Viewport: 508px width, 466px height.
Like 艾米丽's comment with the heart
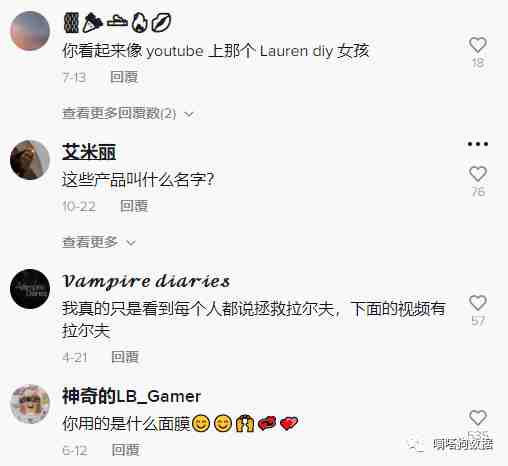click(x=478, y=174)
